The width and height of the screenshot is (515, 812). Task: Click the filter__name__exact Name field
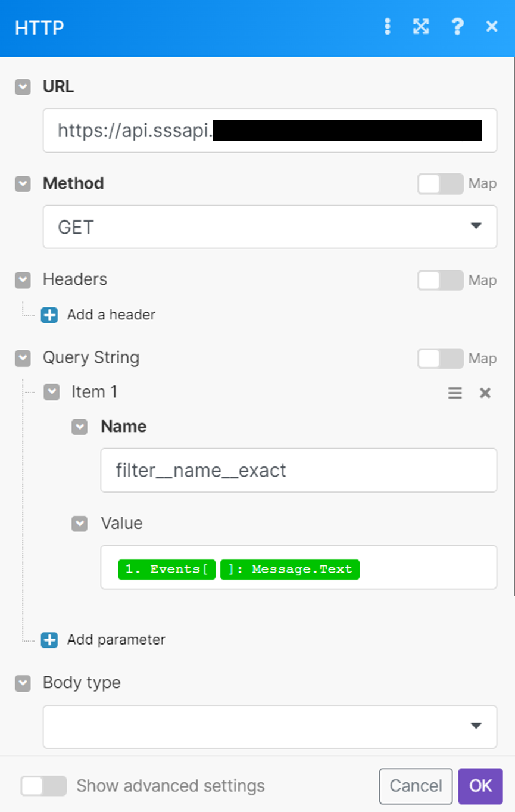click(x=298, y=471)
